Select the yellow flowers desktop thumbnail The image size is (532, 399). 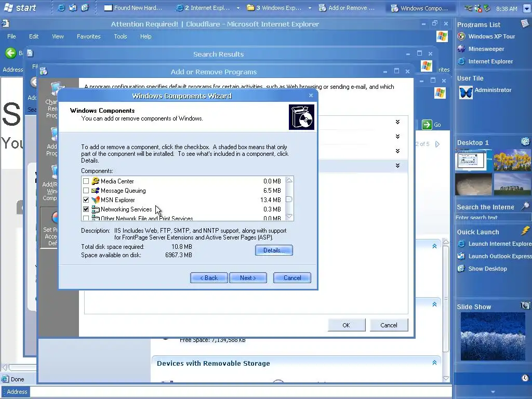pyautogui.click(x=512, y=160)
